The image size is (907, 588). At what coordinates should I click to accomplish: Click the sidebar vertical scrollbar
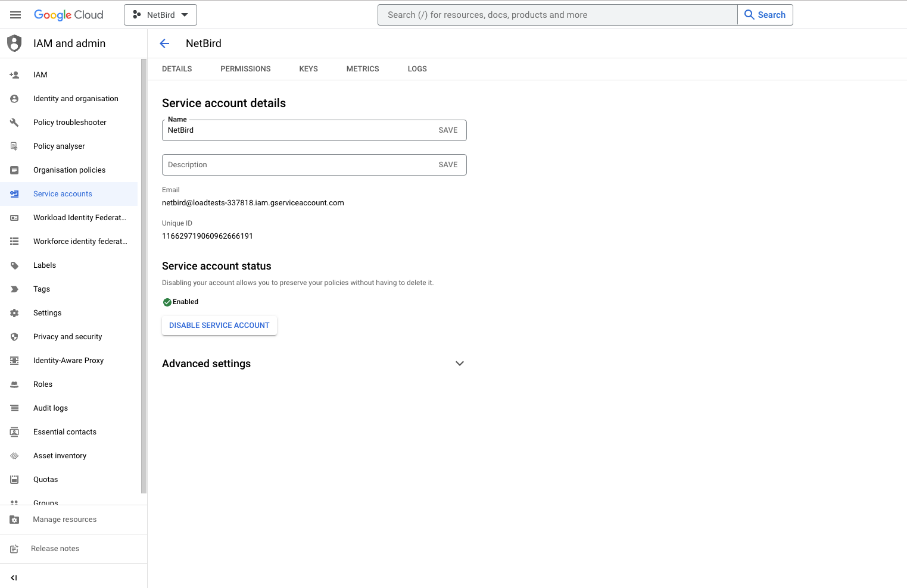click(144, 274)
